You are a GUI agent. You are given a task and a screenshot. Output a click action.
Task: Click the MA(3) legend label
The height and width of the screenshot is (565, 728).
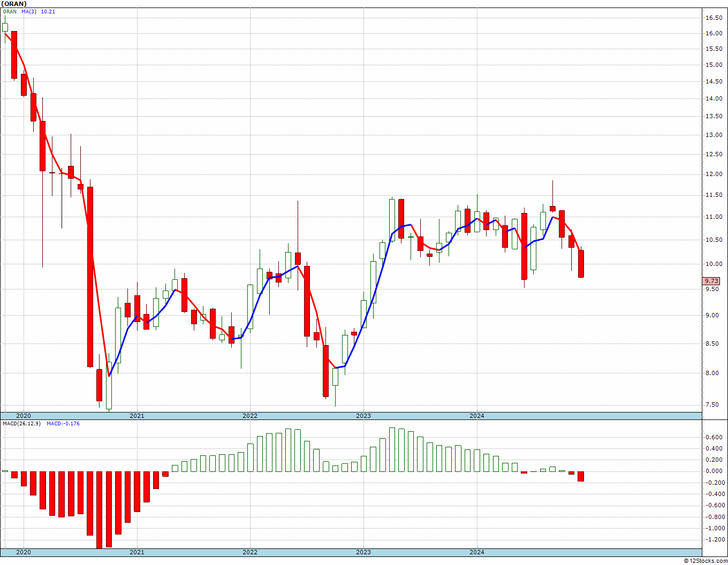29,11
